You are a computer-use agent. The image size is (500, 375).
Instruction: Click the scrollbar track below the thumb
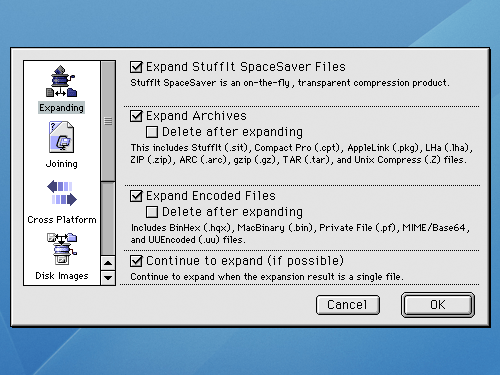pyautogui.click(x=108, y=219)
